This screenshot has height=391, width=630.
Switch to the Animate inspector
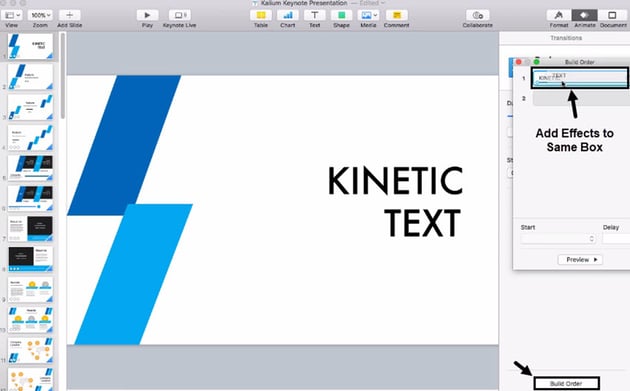(585, 15)
